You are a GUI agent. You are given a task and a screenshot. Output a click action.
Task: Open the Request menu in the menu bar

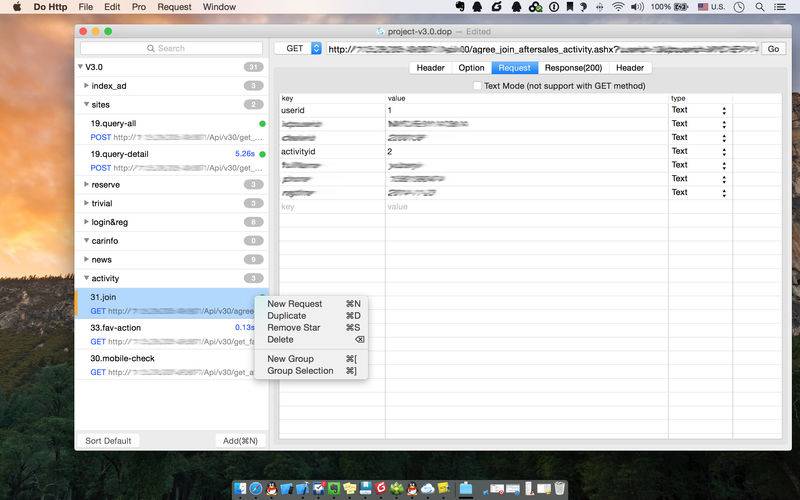click(x=174, y=7)
